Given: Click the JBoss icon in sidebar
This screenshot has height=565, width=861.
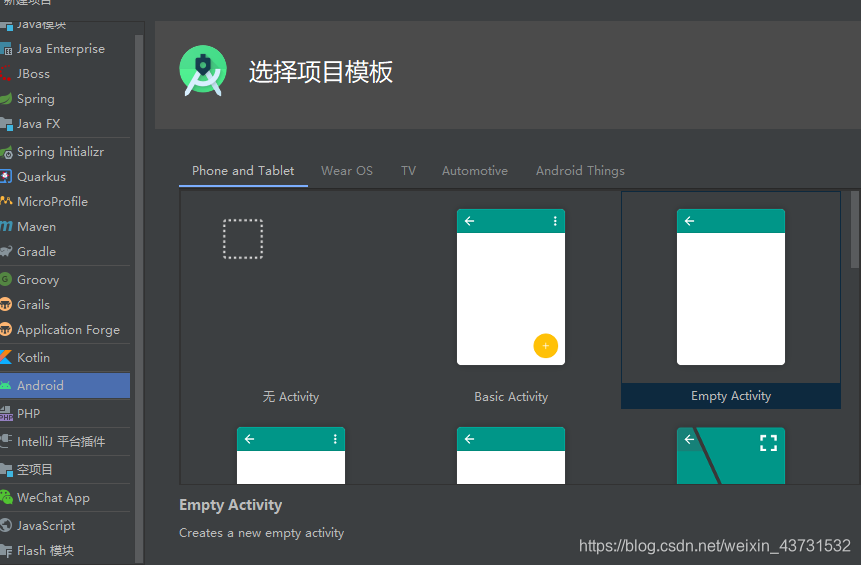Looking at the screenshot, I should [5, 73].
